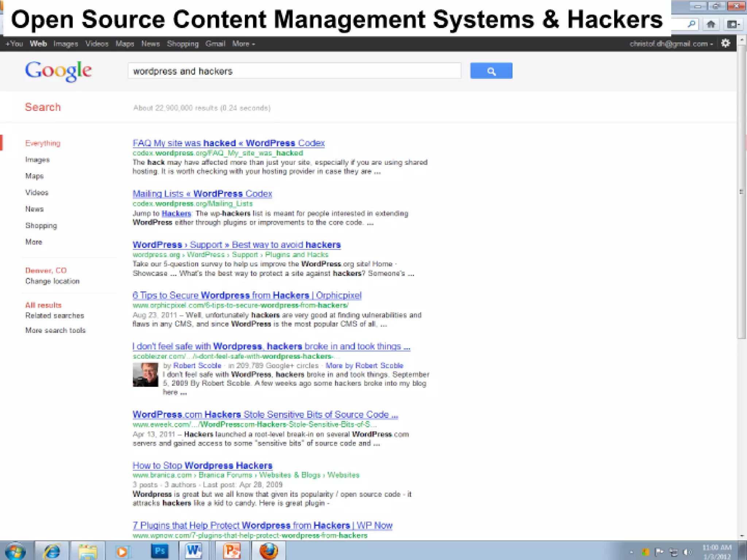Select News in the top black bar
The width and height of the screenshot is (747, 560).
point(151,44)
